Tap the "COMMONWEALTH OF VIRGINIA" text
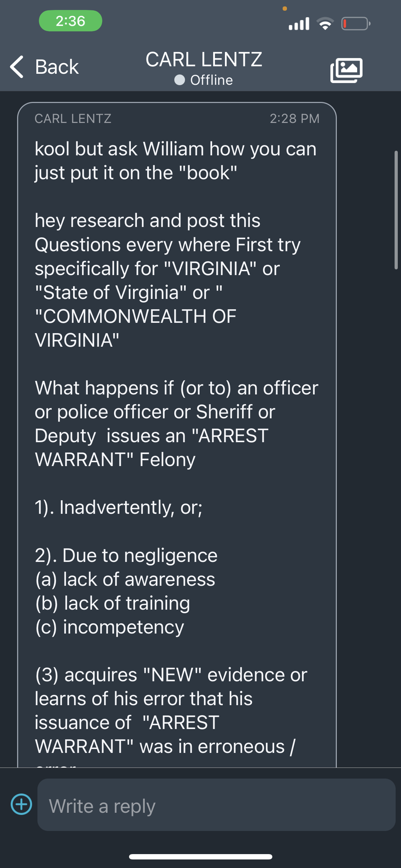Viewport: 401px width, 868px height. [135, 328]
